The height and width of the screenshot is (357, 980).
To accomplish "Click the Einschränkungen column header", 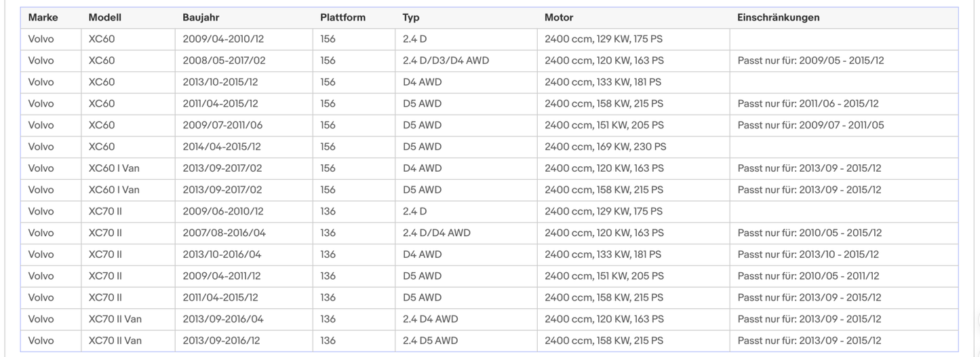I will tap(778, 18).
